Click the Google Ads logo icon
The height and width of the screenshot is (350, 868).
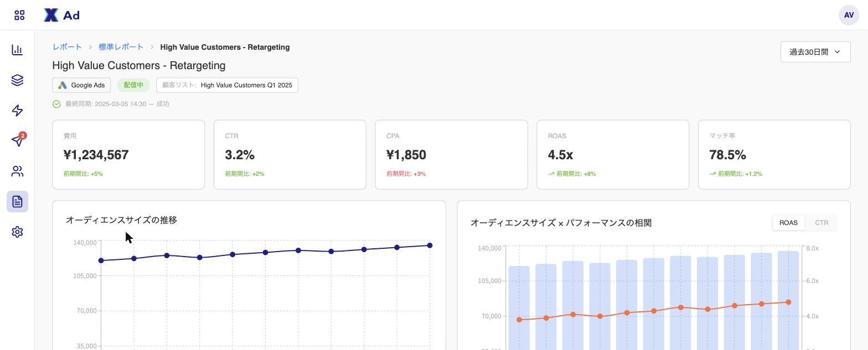click(x=63, y=85)
